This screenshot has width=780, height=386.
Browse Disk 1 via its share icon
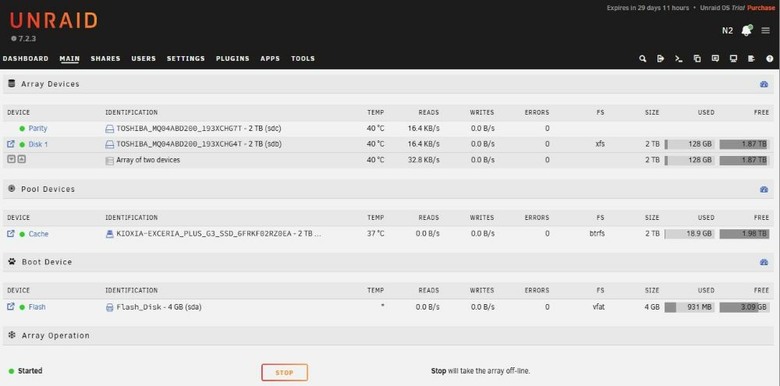(11, 144)
